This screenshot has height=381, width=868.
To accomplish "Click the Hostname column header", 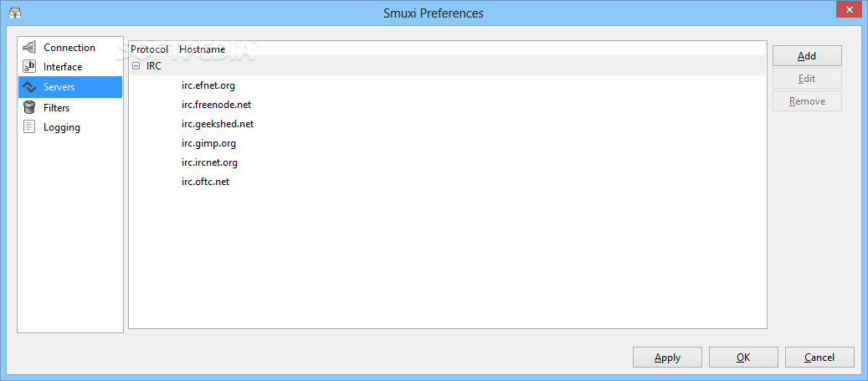I will (202, 49).
